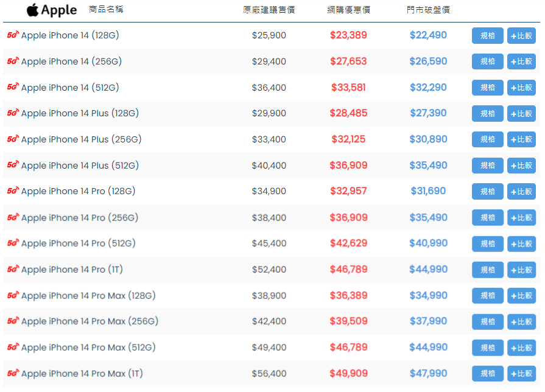Click 5G icon beside iPhone 14 (512G)
545x392 pixels.
pyautogui.click(x=13, y=87)
